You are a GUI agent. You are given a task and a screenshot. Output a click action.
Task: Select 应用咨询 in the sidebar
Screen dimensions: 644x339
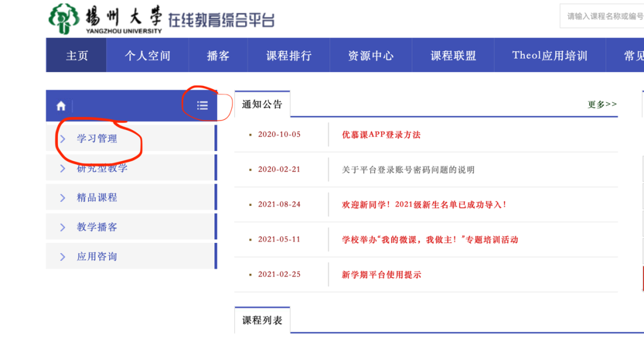(x=97, y=257)
